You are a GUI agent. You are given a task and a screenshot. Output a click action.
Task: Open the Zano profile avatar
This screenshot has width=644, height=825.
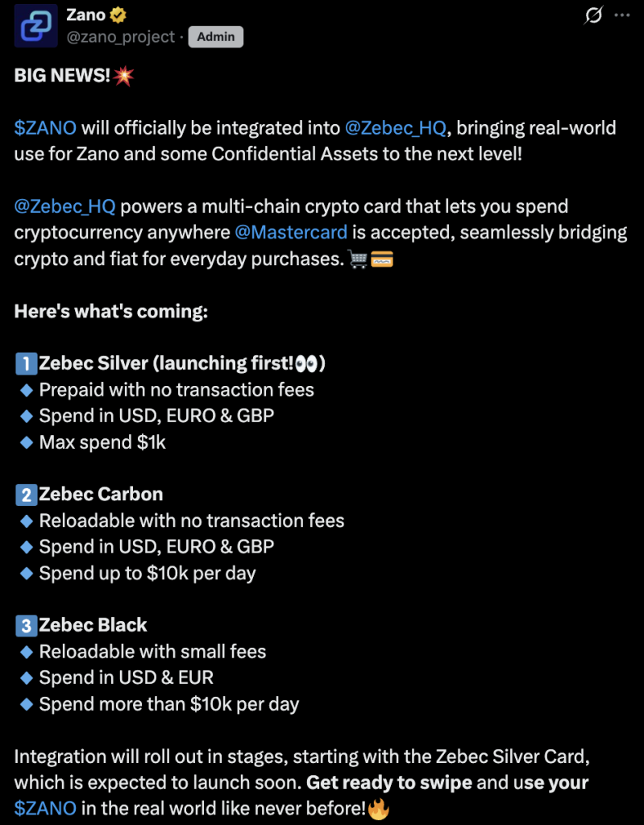[35, 26]
